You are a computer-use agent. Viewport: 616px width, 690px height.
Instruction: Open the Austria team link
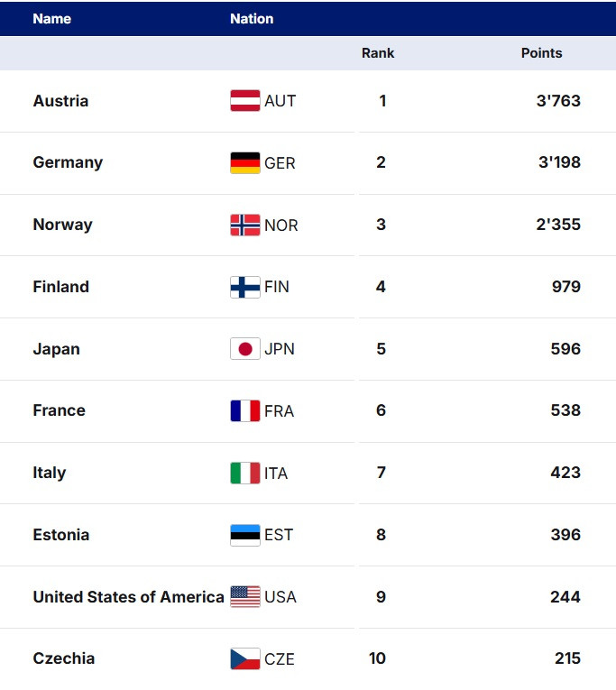pos(60,101)
